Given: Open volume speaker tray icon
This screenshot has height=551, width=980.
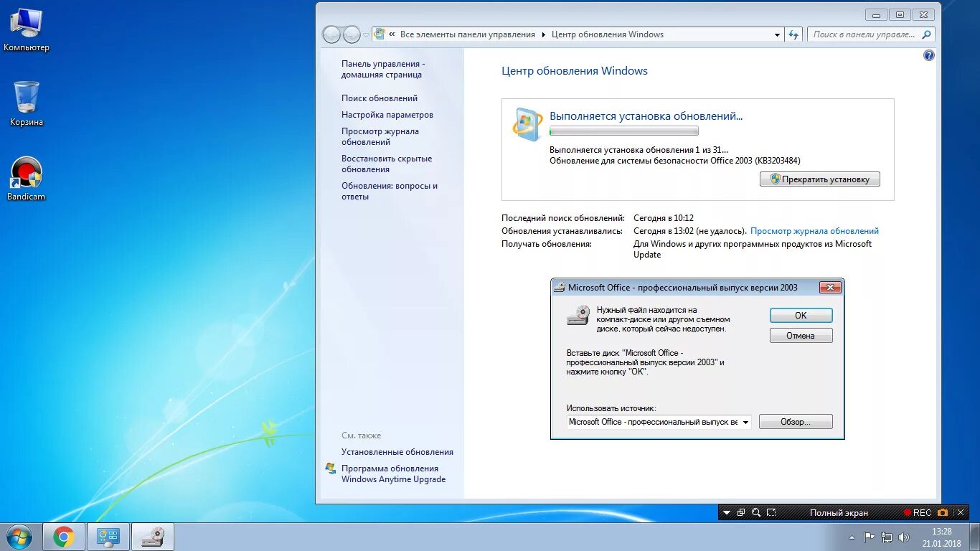Looking at the screenshot, I should click(x=904, y=537).
